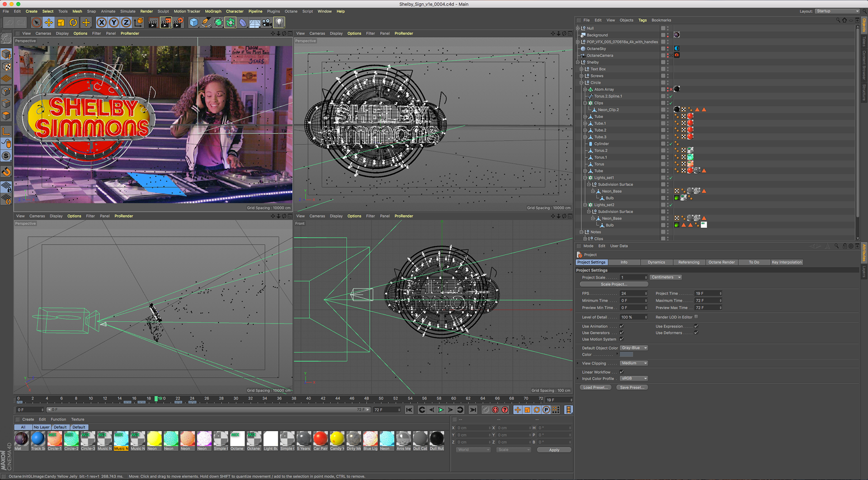Open the Bend deformer icon
This screenshot has width=868, height=480.
(x=243, y=22)
